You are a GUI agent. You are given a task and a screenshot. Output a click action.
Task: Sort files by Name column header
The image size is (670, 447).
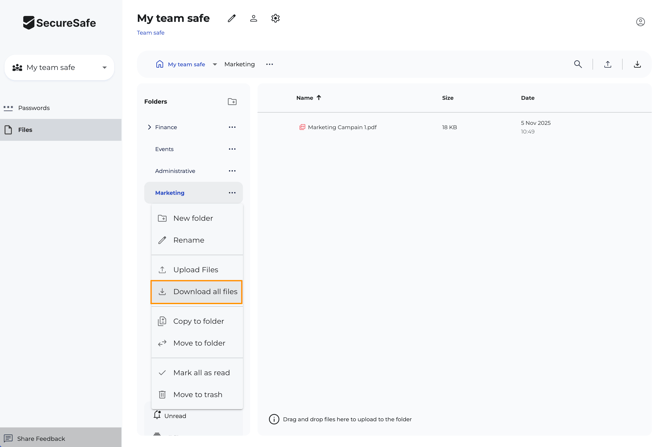(304, 98)
